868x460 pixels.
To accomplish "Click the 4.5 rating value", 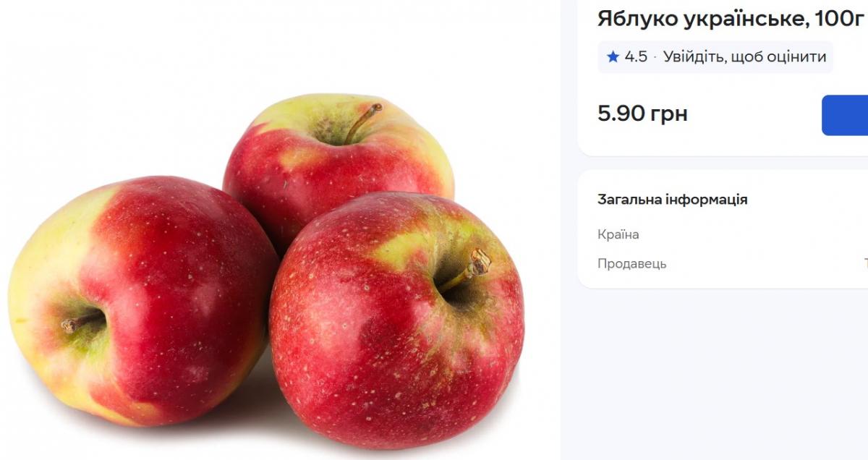I will 636,57.
